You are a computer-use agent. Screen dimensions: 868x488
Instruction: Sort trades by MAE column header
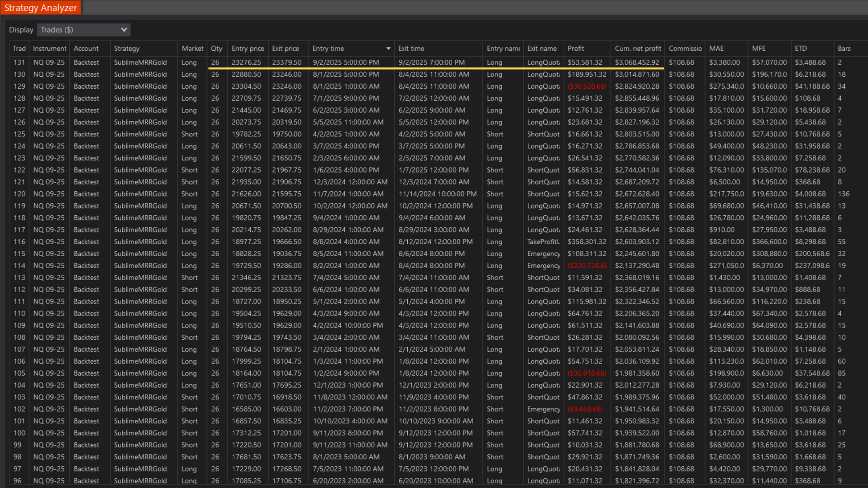coord(716,49)
